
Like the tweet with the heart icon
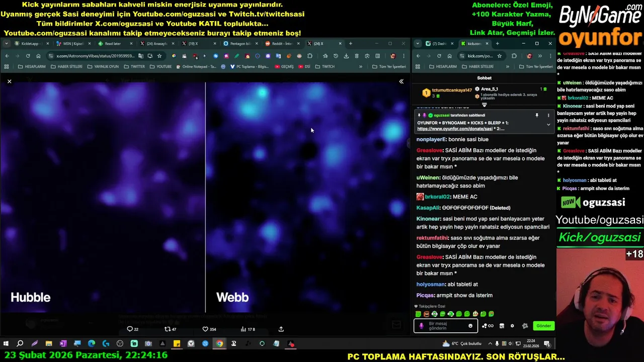point(209,329)
